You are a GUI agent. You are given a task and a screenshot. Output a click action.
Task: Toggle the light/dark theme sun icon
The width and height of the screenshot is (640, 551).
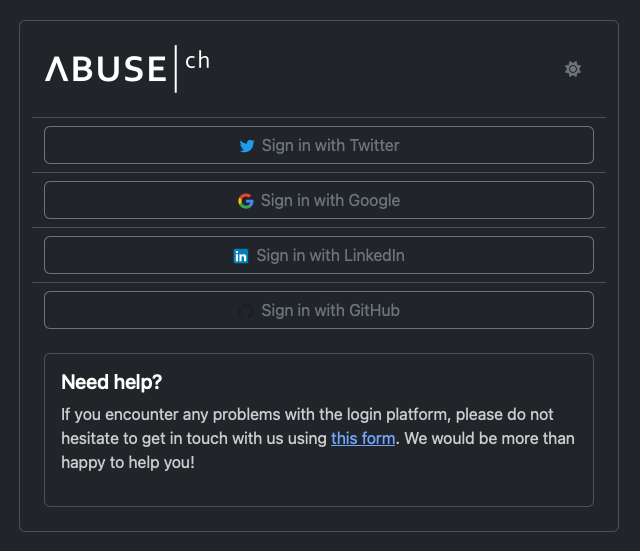573,69
